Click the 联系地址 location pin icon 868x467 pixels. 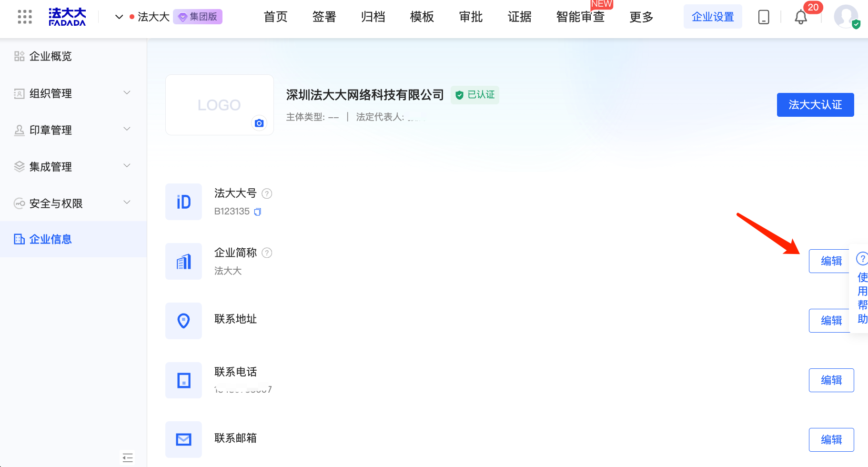184,321
